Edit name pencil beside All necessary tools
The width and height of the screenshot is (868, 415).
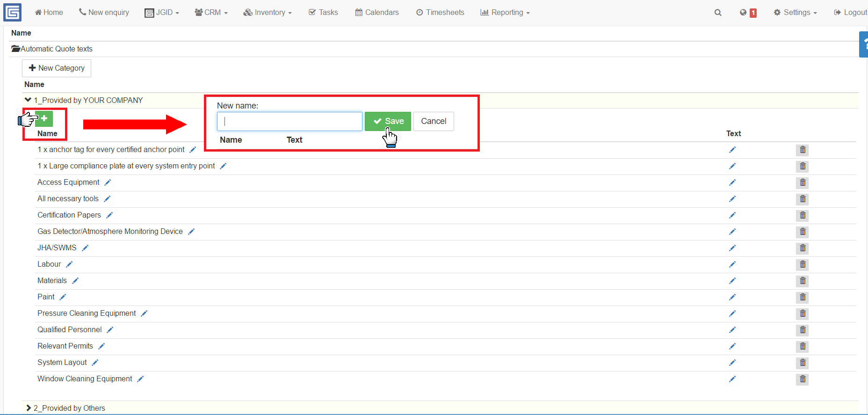point(107,199)
